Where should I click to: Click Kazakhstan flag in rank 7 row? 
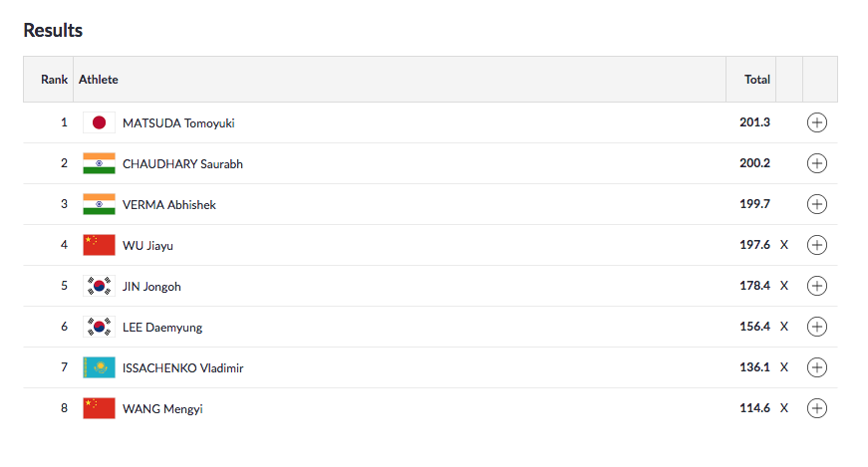99,367
